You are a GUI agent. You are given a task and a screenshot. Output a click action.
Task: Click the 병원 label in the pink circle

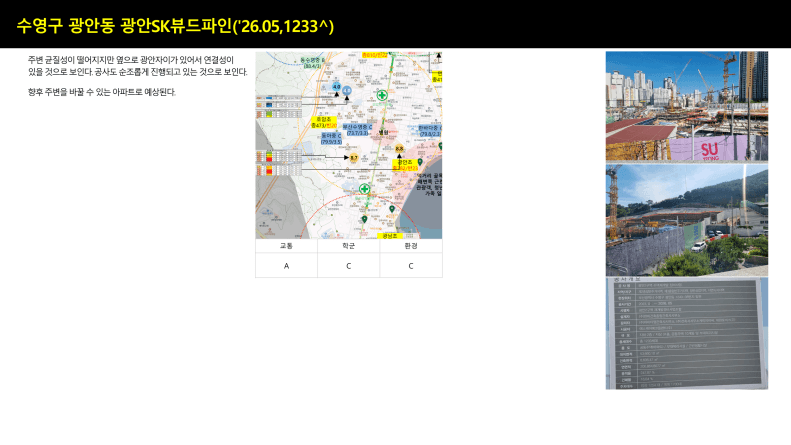pos(383,133)
